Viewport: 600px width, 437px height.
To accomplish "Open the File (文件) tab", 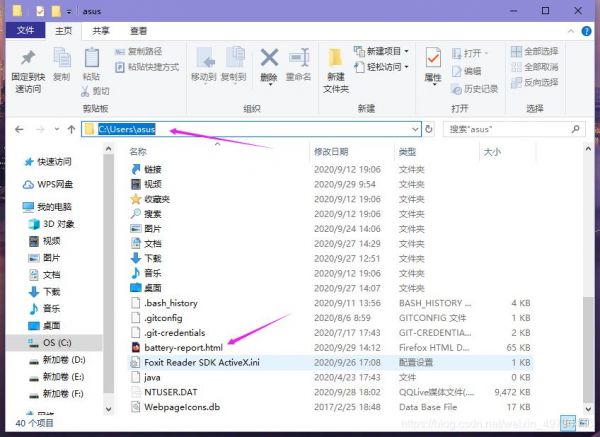I will 25,30.
